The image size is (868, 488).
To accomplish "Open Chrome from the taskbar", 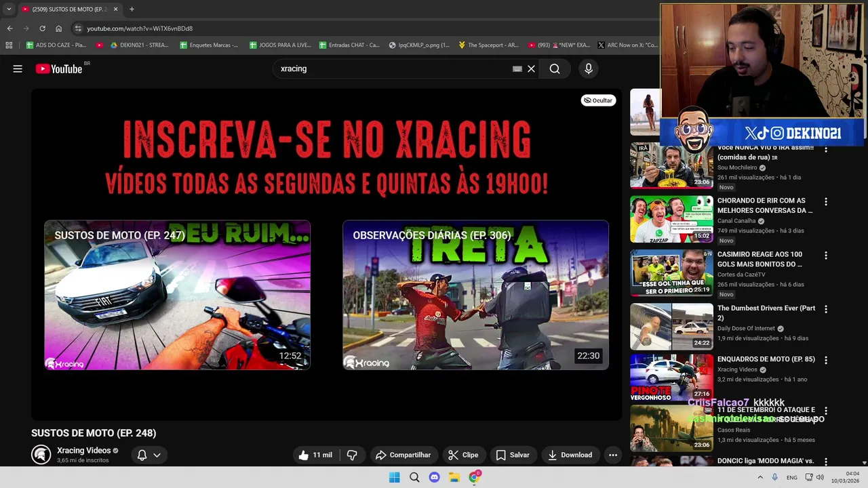I will point(474,477).
